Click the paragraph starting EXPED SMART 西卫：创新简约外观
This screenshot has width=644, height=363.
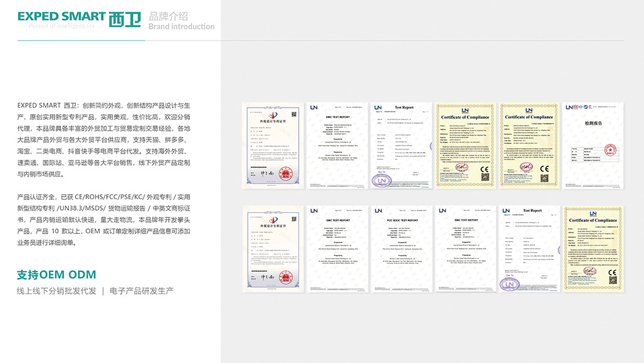point(104,140)
